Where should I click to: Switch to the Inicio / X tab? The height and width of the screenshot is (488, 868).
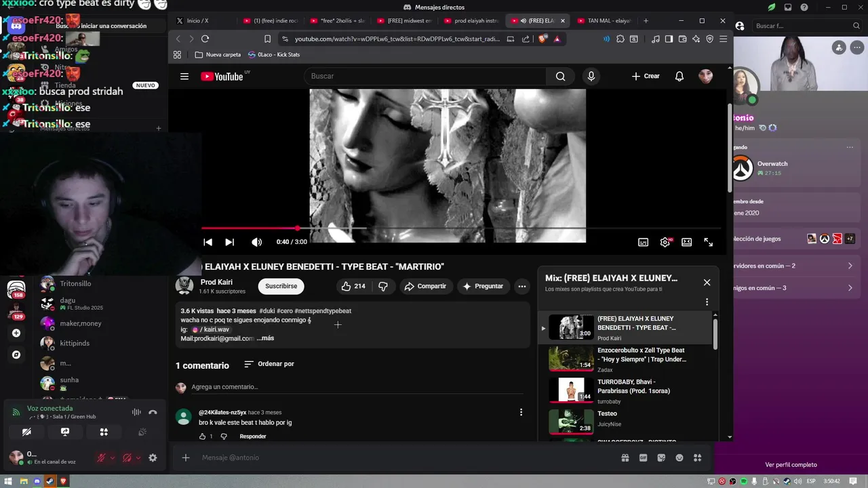click(199, 21)
